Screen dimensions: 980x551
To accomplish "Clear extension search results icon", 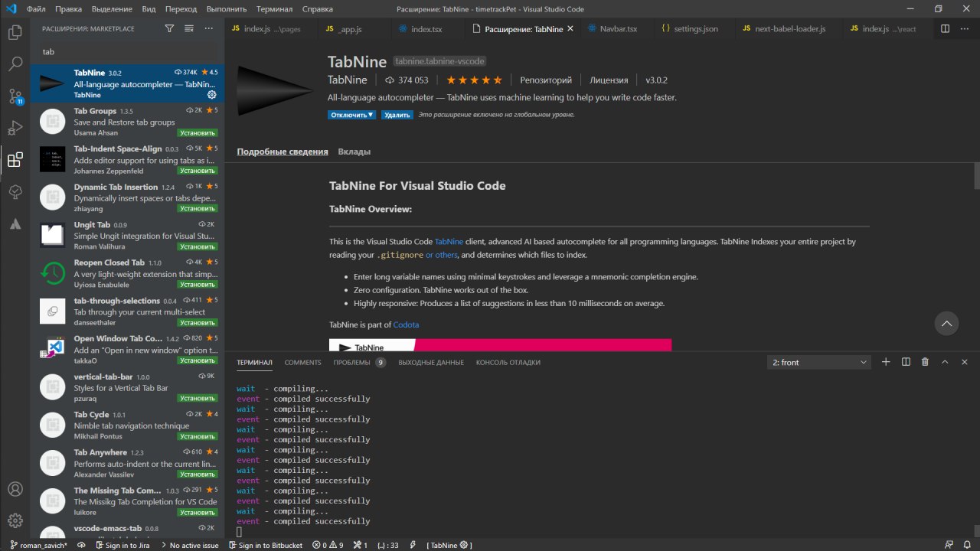I will [189, 28].
